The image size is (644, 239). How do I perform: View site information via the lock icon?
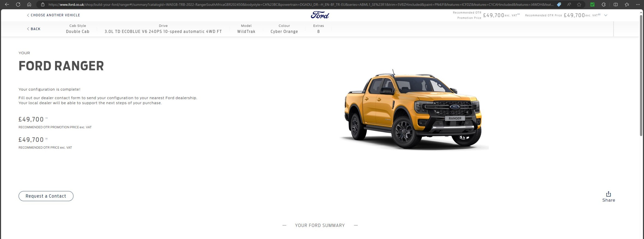[x=43, y=4]
